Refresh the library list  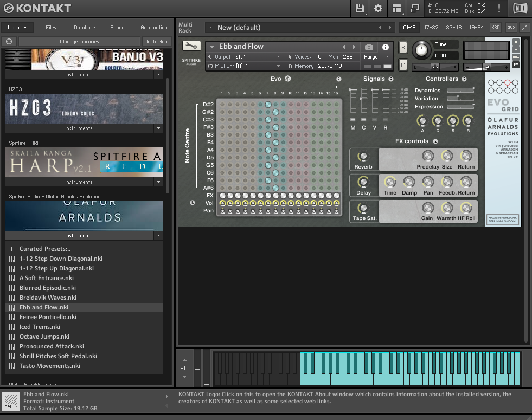click(9, 41)
